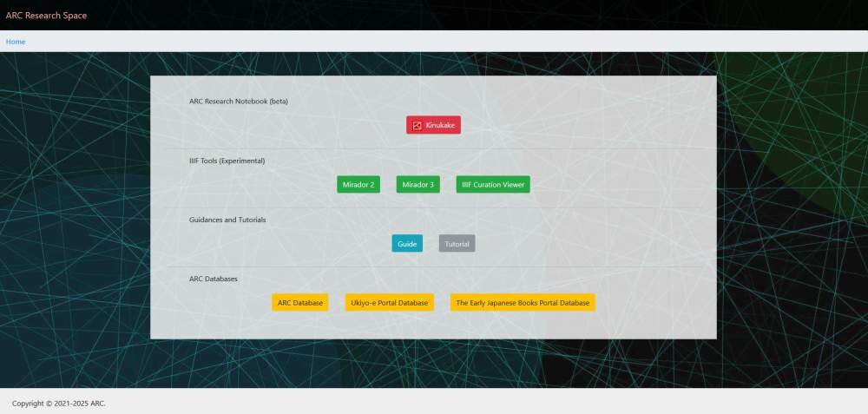Launch the Mirador 2 viewer
This screenshot has width=868, height=414.
click(358, 185)
